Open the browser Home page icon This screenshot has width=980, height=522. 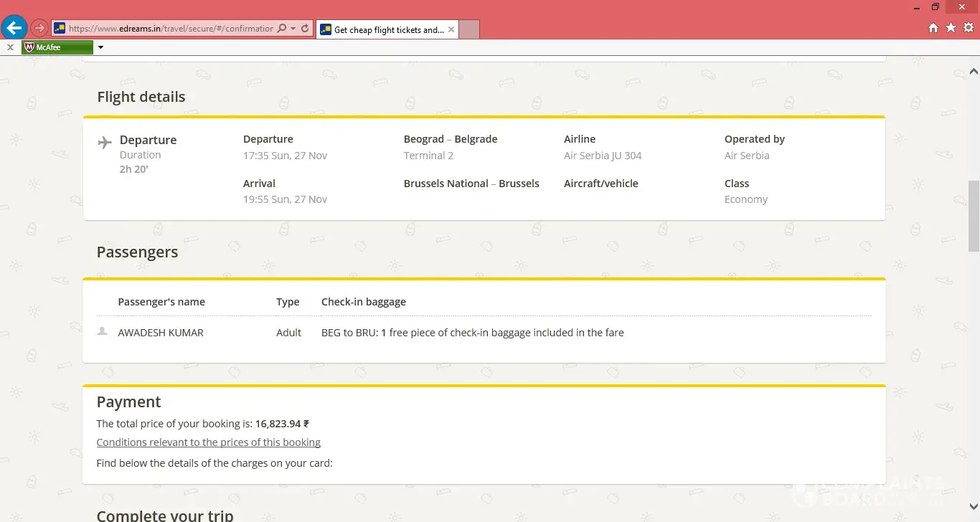coord(933,28)
